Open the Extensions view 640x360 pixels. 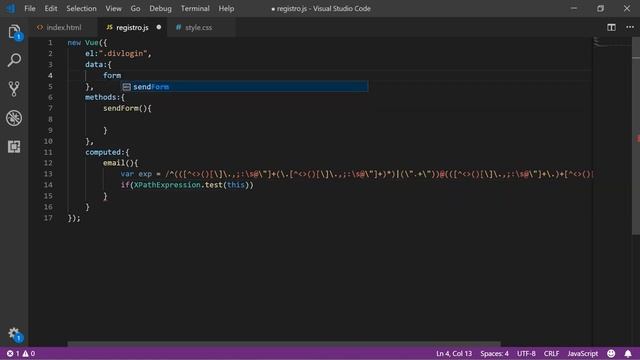14,147
